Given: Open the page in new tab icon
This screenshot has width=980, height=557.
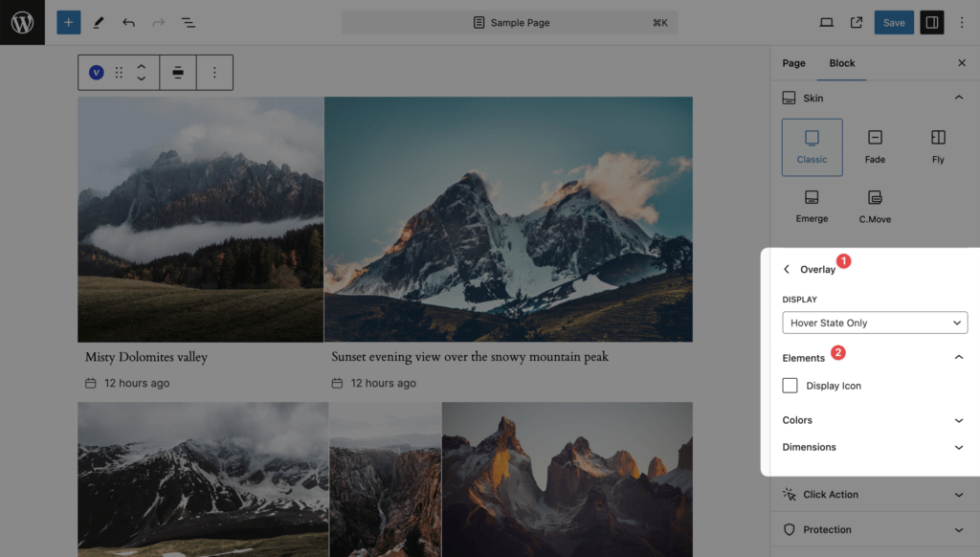Looking at the screenshot, I should click(x=857, y=22).
